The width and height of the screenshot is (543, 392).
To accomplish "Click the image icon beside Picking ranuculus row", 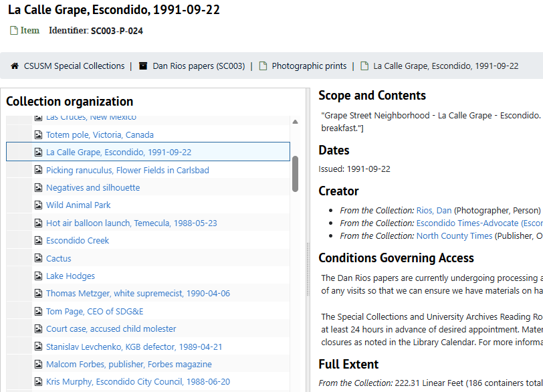I will tap(38, 170).
